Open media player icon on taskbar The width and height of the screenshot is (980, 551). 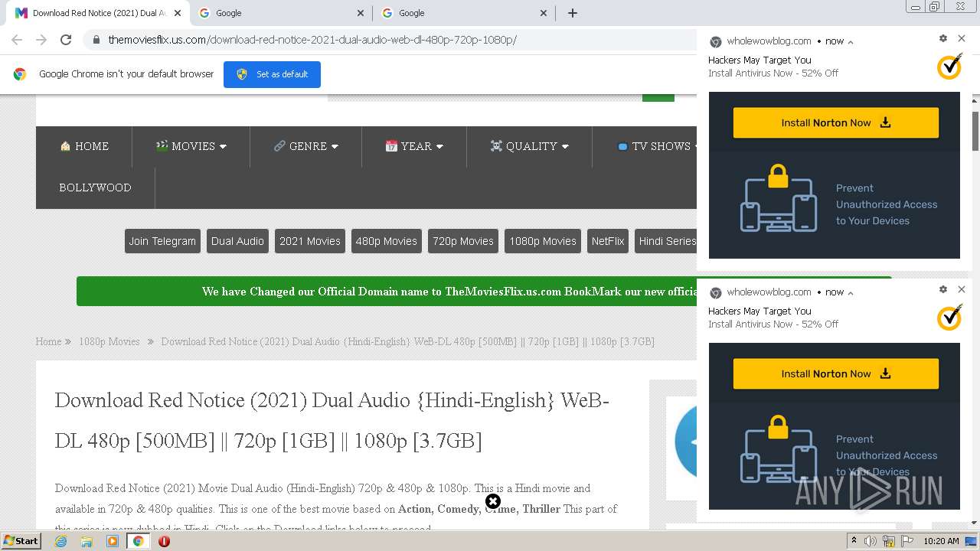point(113,541)
